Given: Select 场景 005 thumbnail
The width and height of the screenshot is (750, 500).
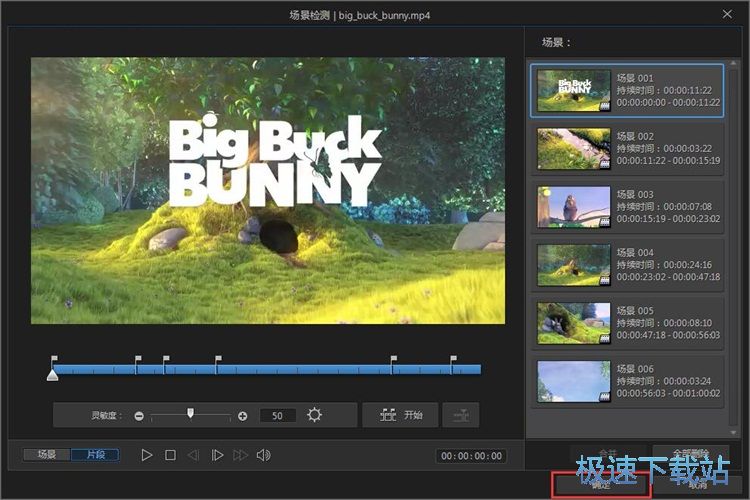Looking at the screenshot, I should (x=574, y=323).
